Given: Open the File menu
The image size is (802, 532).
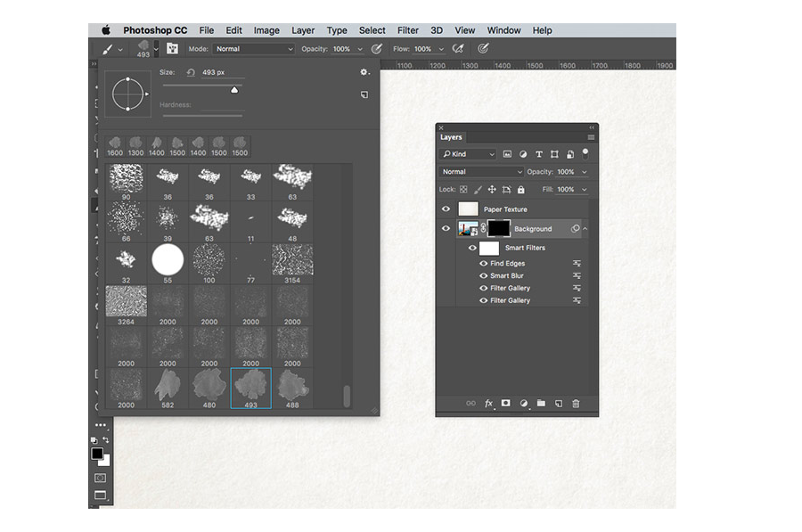Looking at the screenshot, I should click(207, 30).
